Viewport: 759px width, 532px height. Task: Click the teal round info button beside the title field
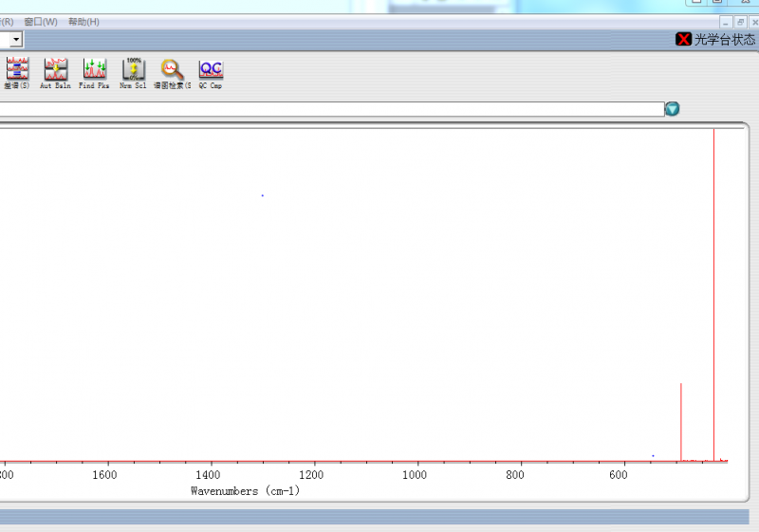pyautogui.click(x=672, y=109)
